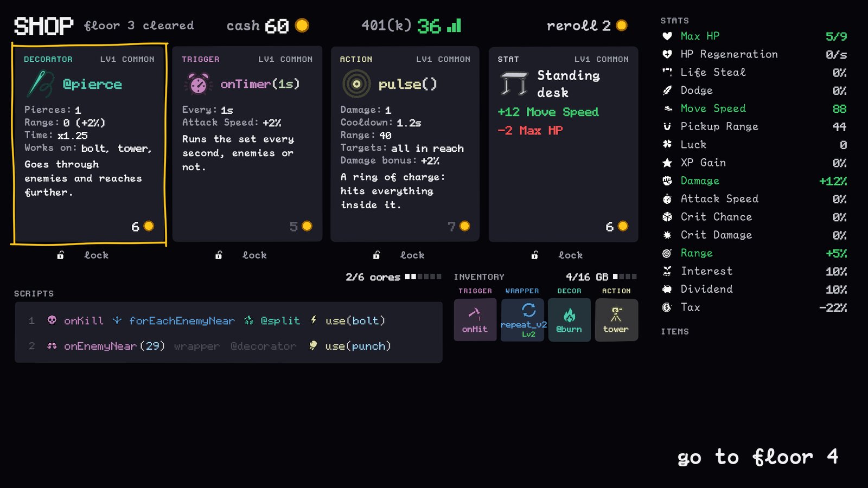
Task: Click the cash coin icon
Action: 302,25
